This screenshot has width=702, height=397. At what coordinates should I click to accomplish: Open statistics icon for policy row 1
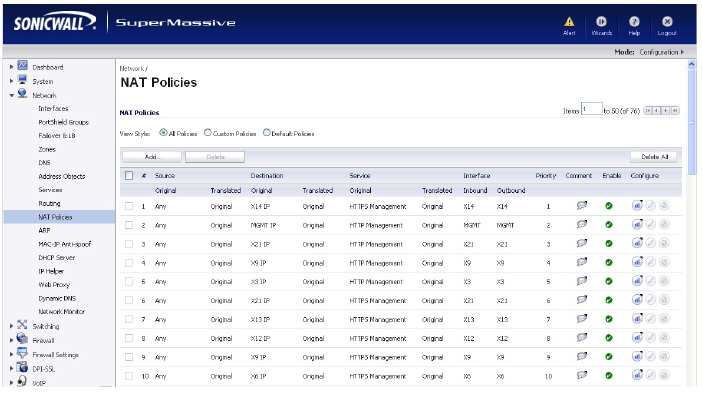coord(637,205)
